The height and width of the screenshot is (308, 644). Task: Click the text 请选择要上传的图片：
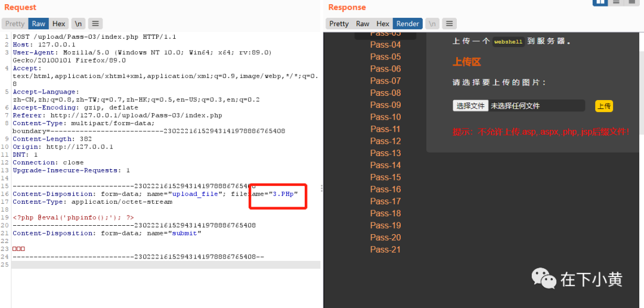pos(500,82)
